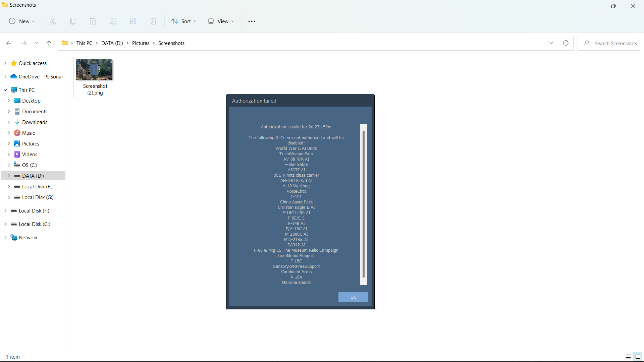Click 'Authorization is valid for 2d 23h 59m'
The width and height of the screenshot is (644, 362).
coord(296,127)
